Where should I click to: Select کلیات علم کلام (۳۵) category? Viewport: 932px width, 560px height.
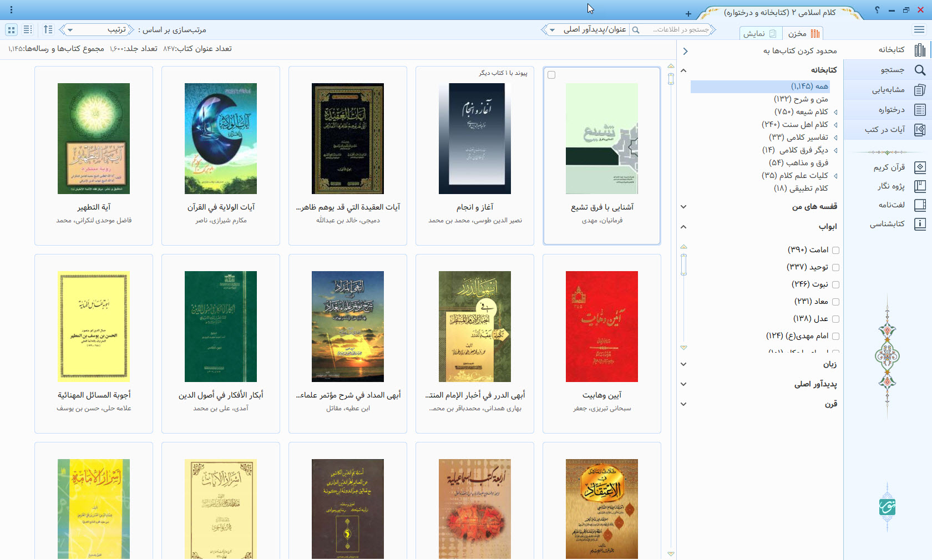(x=795, y=176)
